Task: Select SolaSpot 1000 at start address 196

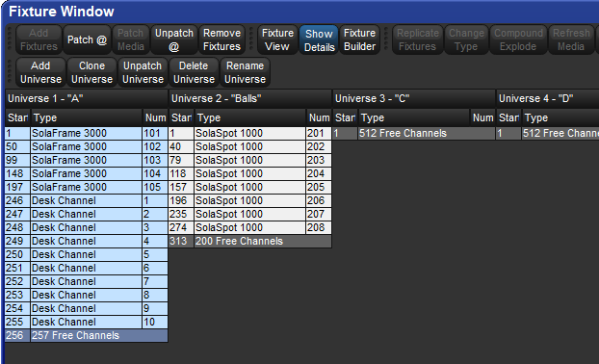Action: (250, 200)
